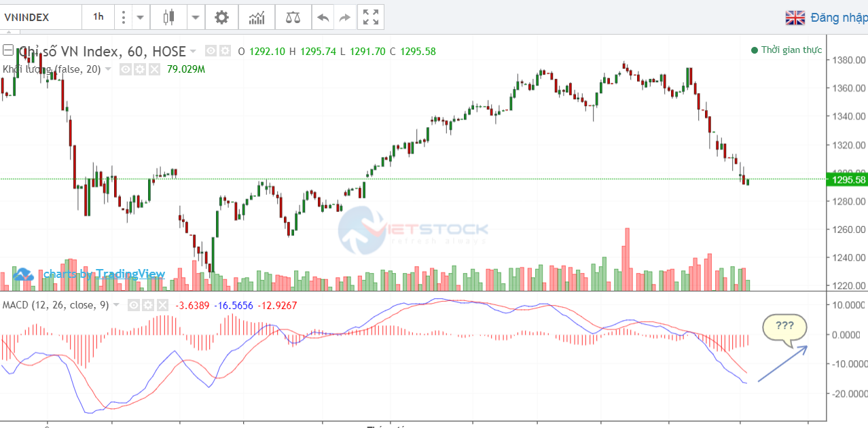
Task: Redo the chart action
Action: click(x=345, y=18)
